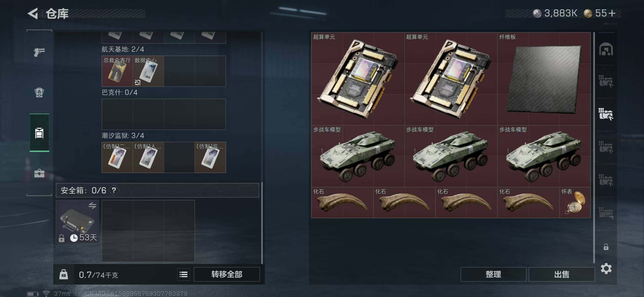The height and width of the screenshot is (297, 644).
Task: Select the keycard holder tab in sidebar
Action: (x=39, y=133)
